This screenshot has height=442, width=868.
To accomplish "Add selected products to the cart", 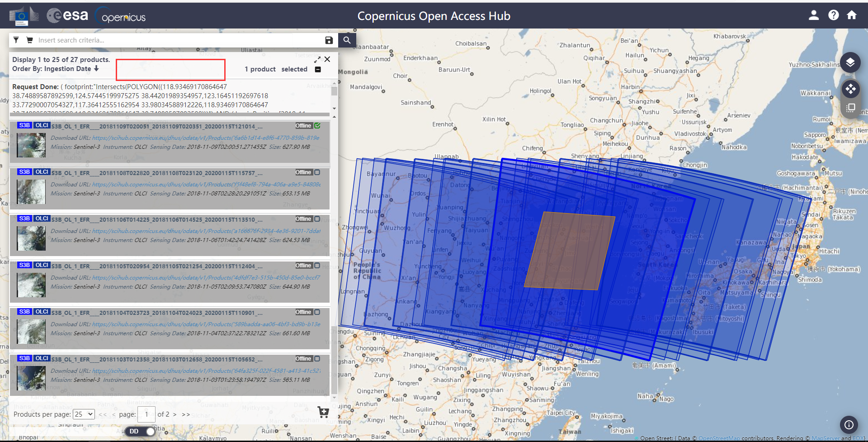I will pos(323,411).
